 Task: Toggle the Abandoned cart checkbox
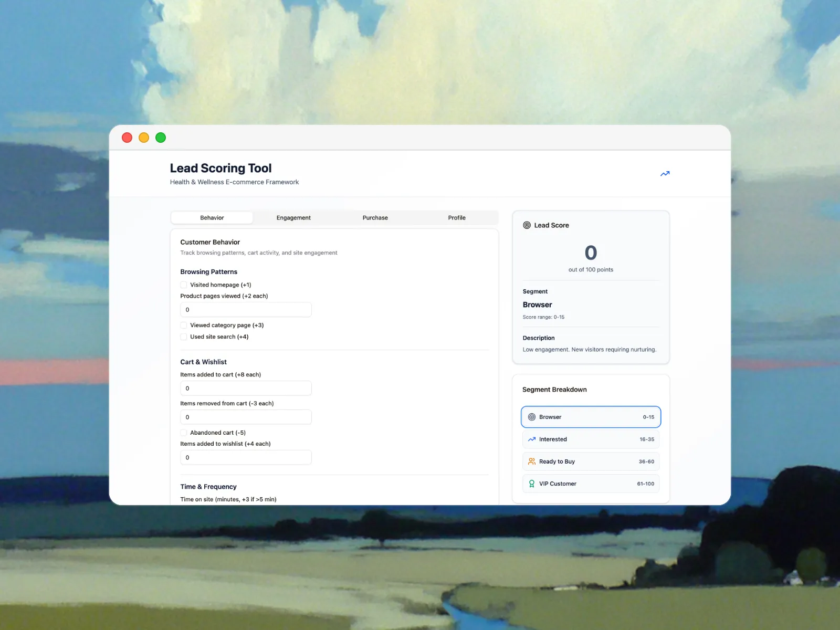click(x=184, y=433)
